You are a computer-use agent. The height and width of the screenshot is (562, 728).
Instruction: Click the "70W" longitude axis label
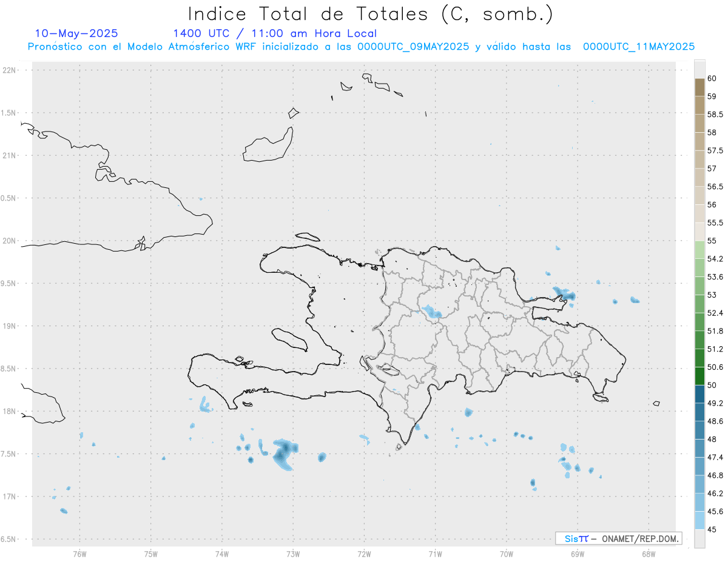(506, 554)
